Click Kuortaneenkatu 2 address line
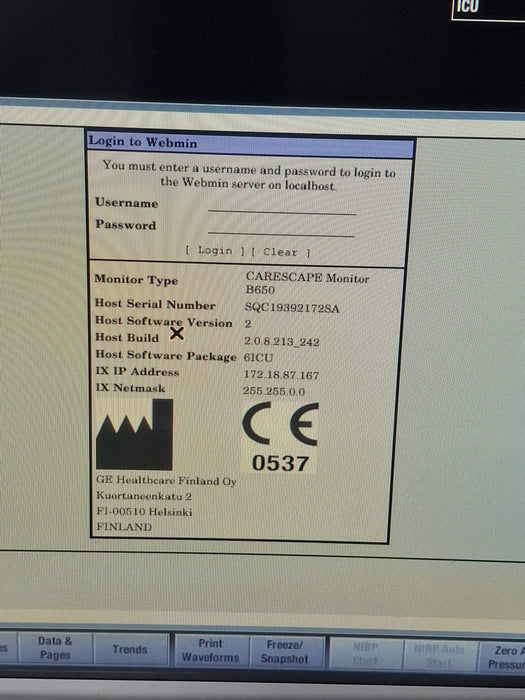The height and width of the screenshot is (700, 525). (x=144, y=496)
